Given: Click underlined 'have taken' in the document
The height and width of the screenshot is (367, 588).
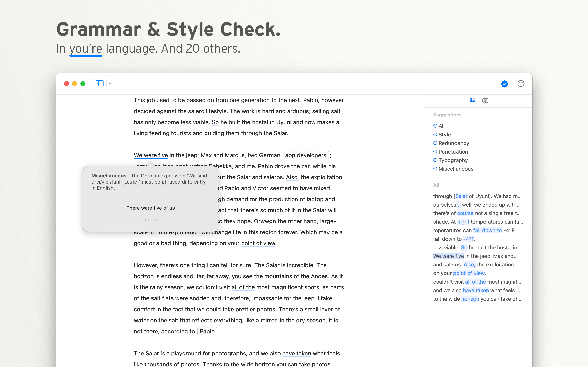Looking at the screenshot, I should (x=296, y=353).
